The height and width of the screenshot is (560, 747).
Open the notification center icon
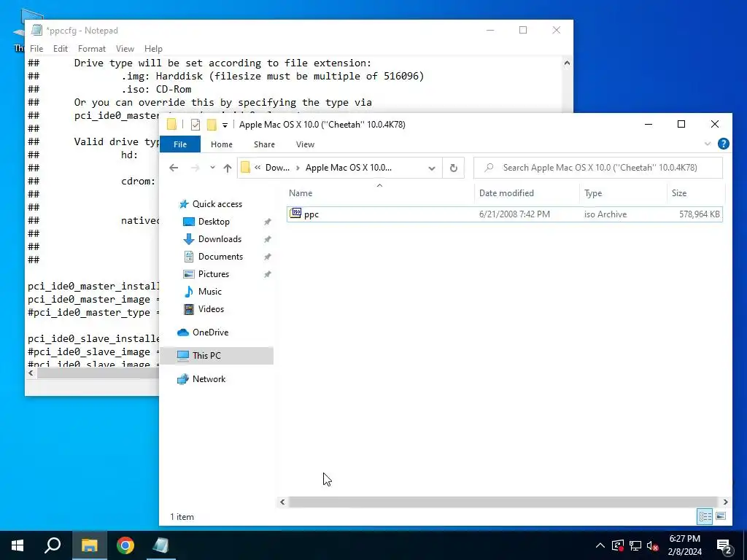724,546
